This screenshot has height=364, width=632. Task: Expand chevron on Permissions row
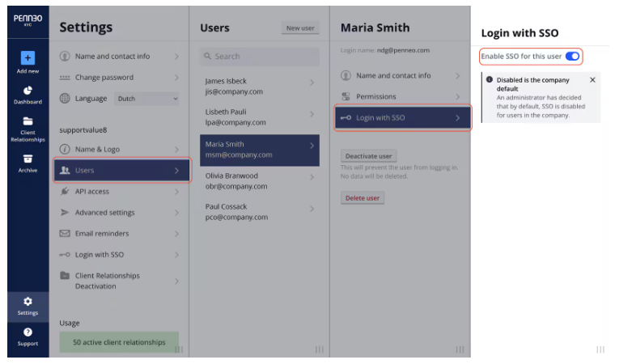(458, 97)
